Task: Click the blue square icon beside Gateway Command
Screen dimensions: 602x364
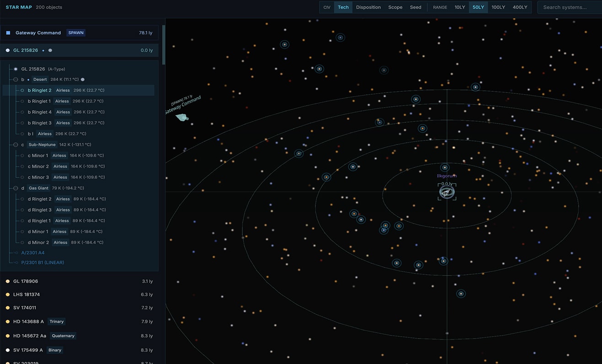Action: coord(8,33)
